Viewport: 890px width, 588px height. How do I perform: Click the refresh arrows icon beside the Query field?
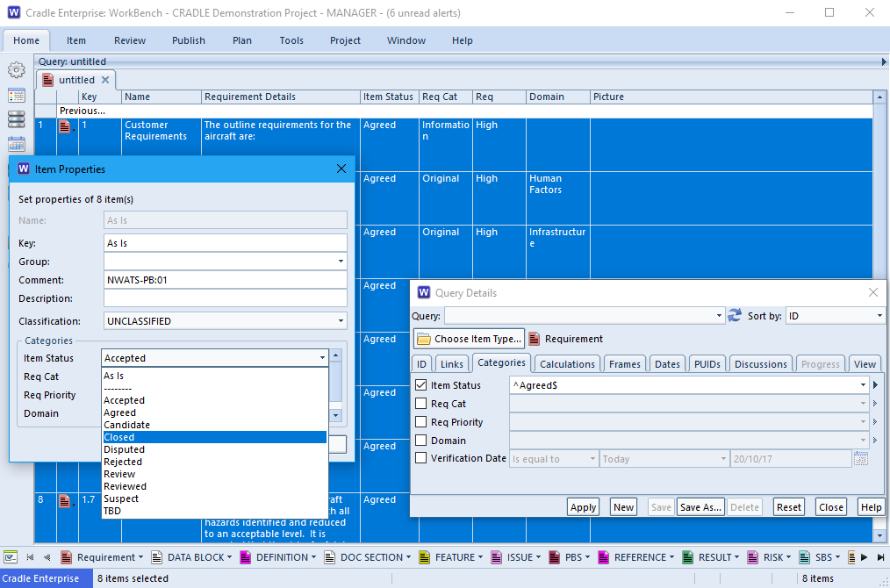click(x=735, y=316)
